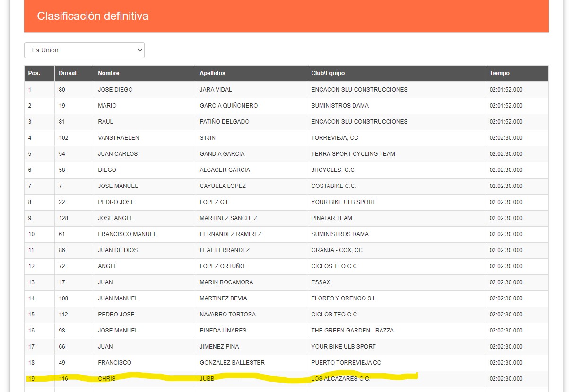Click FLORES Y ORENGO S.L club cell
The height and width of the screenshot is (392, 572).
point(344,298)
